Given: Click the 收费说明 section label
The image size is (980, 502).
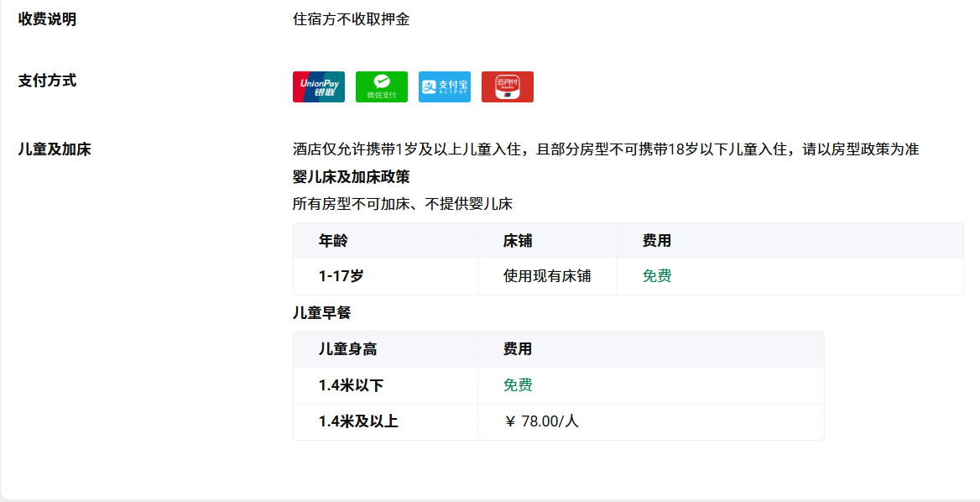Looking at the screenshot, I should tap(47, 19).
